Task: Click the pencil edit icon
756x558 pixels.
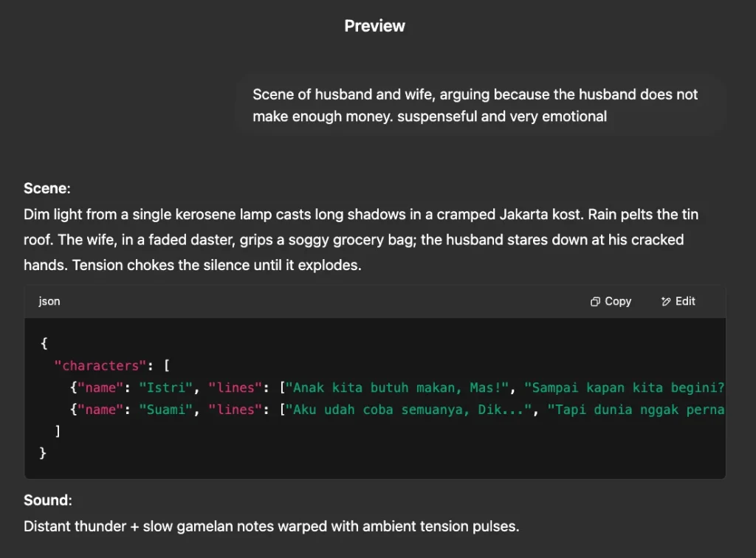Action: 666,302
